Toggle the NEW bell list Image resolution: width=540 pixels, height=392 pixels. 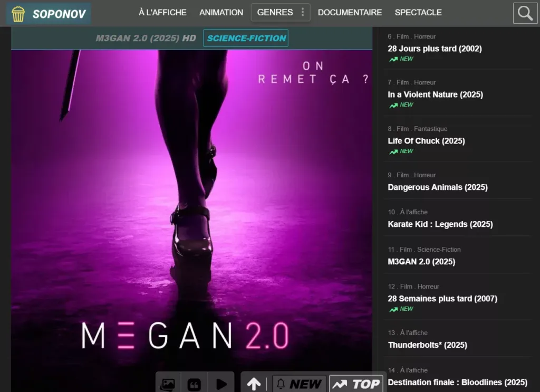point(299,384)
